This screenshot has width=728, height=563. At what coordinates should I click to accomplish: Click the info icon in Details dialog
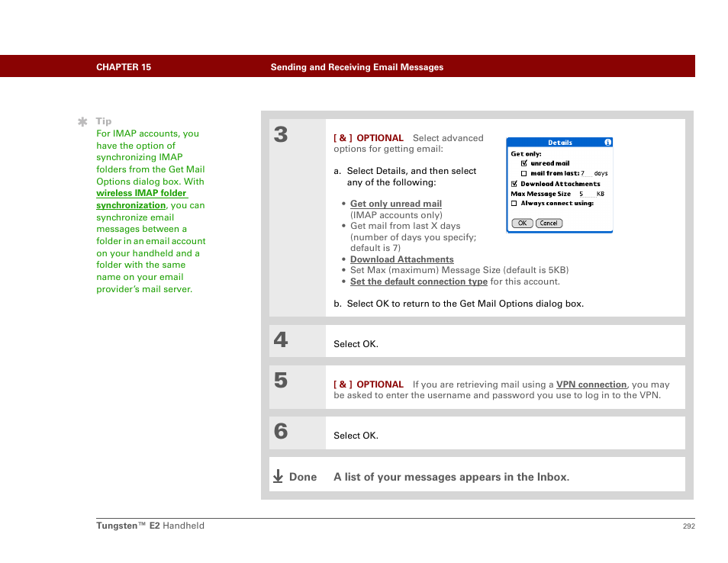607,143
